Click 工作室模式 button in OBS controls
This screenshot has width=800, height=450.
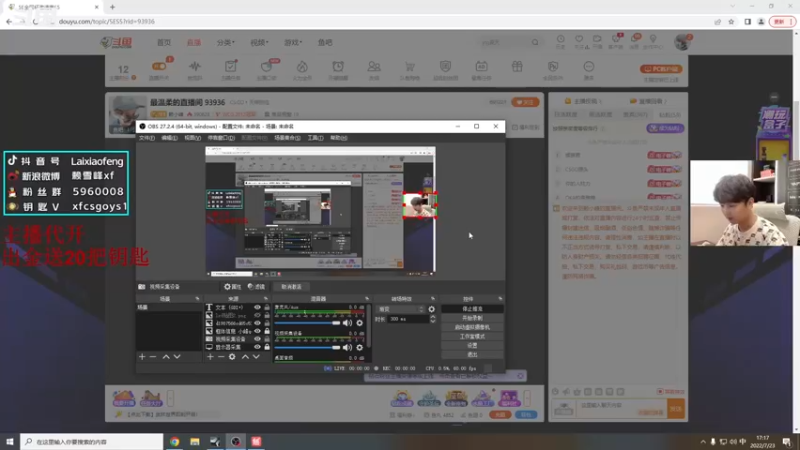pyautogui.click(x=472, y=337)
